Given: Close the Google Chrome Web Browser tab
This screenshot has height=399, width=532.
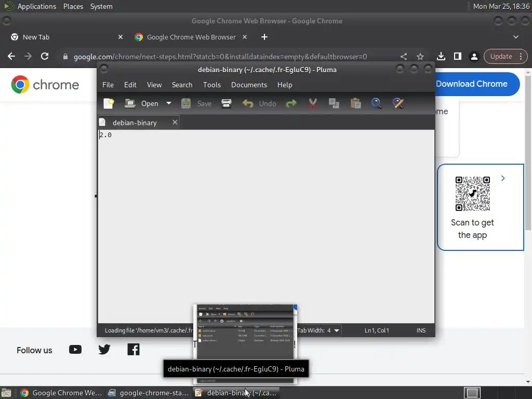Looking at the screenshot, I should point(245,37).
